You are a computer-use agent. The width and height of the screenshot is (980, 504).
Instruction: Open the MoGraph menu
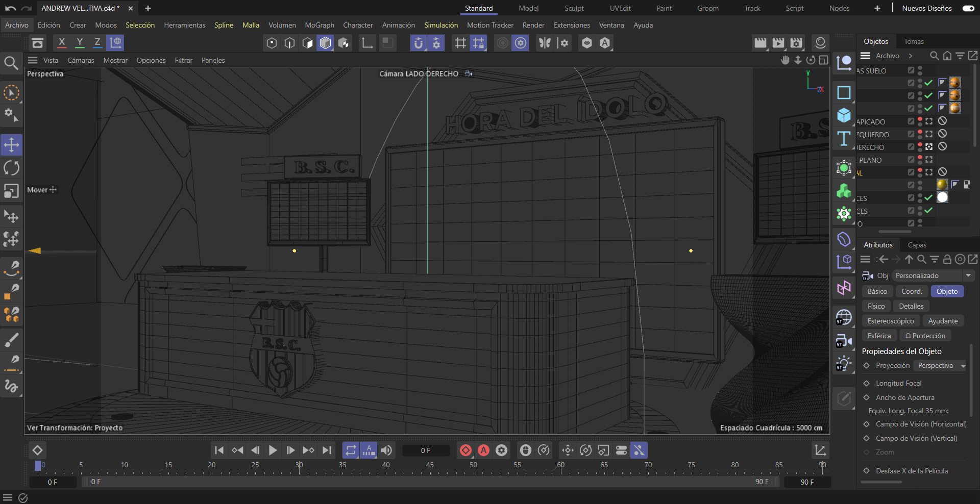tap(320, 25)
